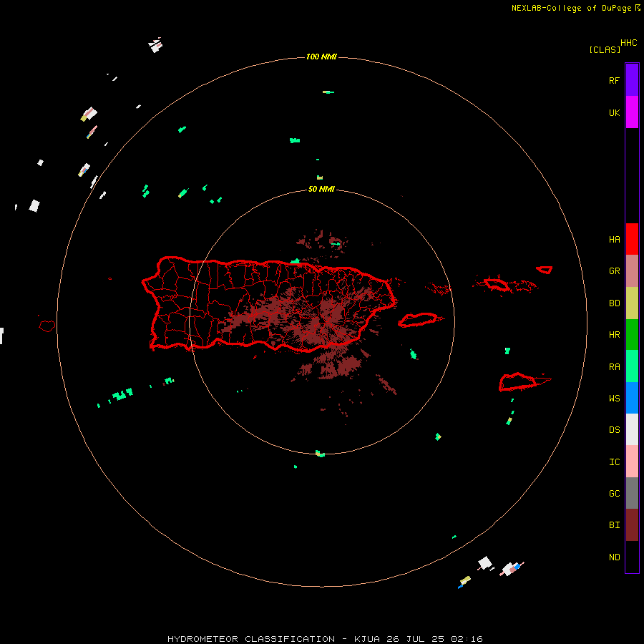Image resolution: width=644 pixels, height=644 pixels.
Task: Click the IC legend label
Action: [614, 462]
